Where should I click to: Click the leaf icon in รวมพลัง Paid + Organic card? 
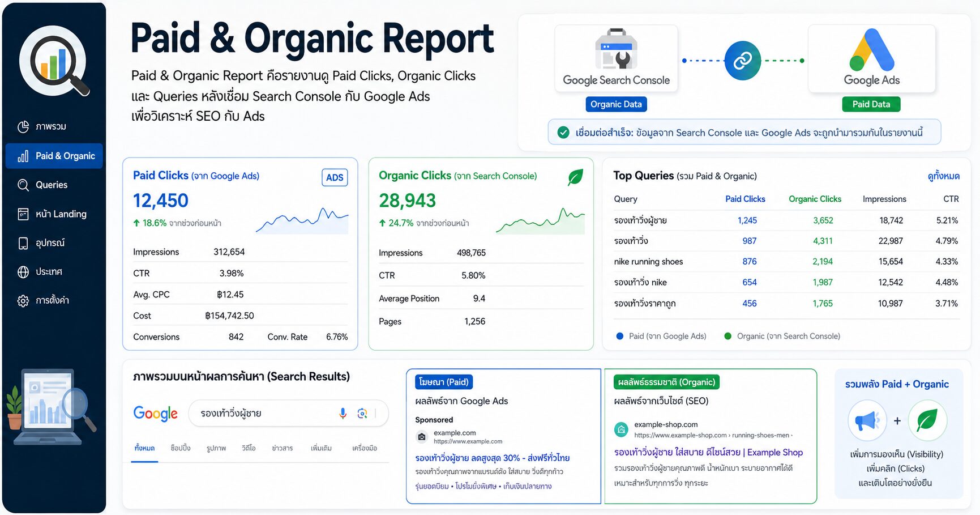coord(927,420)
